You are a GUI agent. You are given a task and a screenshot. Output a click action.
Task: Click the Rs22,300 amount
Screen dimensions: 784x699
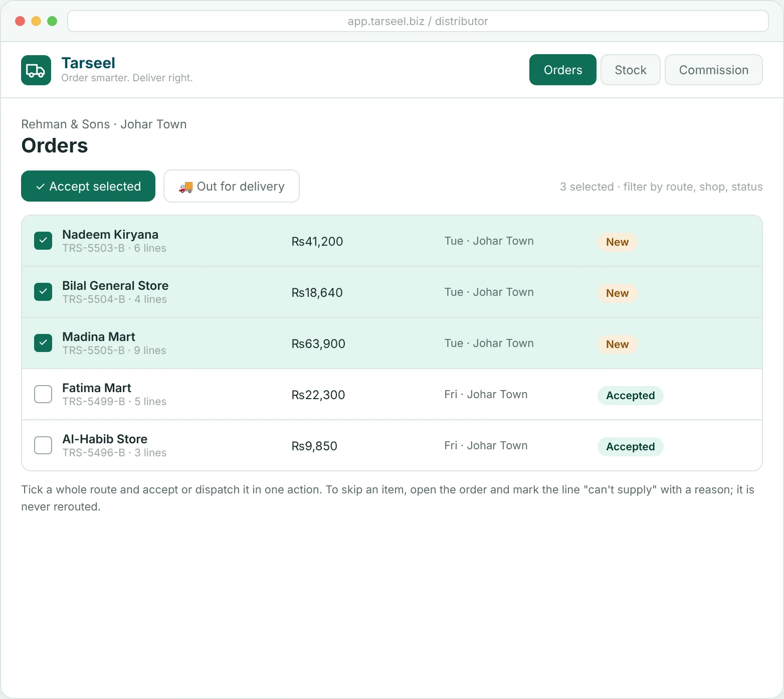[x=318, y=395]
